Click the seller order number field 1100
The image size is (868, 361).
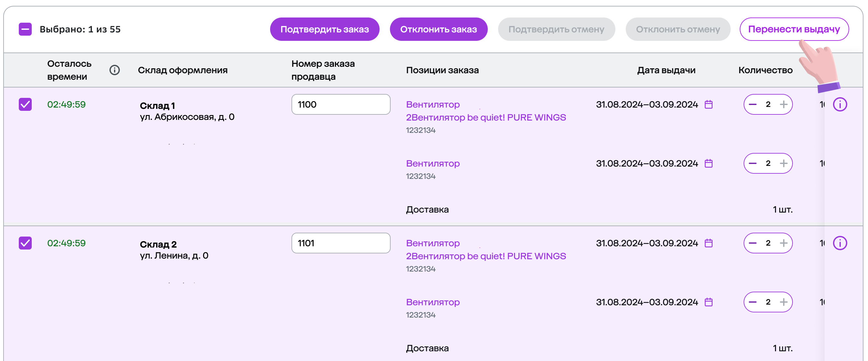pyautogui.click(x=341, y=104)
